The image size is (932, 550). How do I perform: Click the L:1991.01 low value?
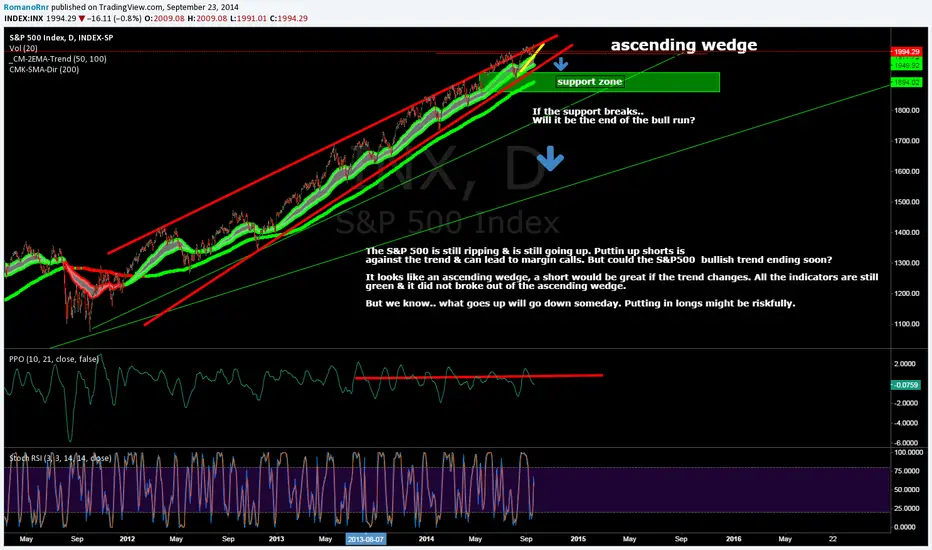point(248,18)
